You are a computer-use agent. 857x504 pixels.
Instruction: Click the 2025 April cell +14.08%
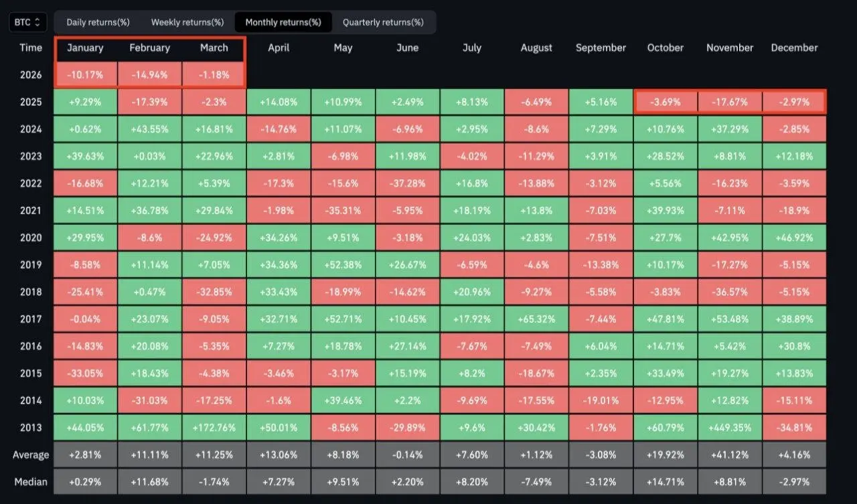(x=279, y=102)
